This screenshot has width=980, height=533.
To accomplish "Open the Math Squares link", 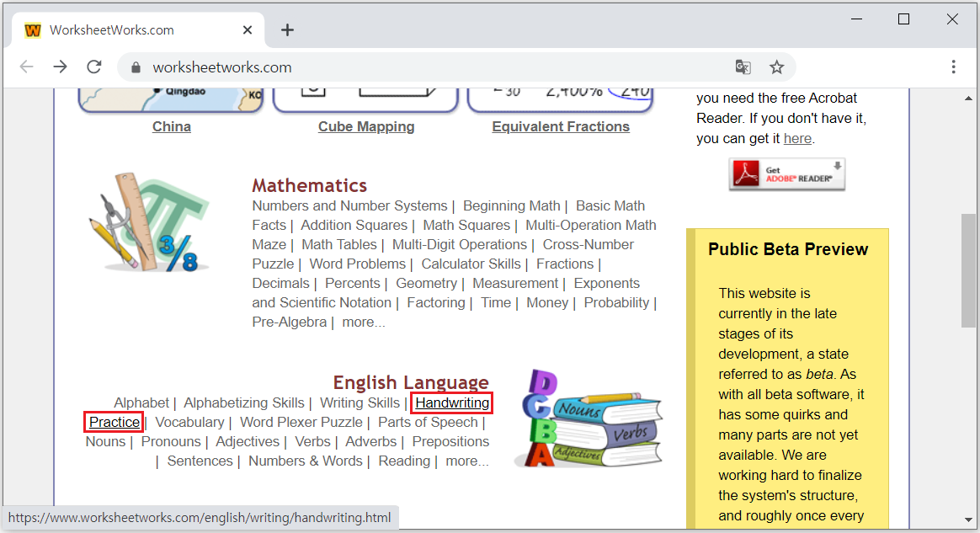I will (466, 225).
